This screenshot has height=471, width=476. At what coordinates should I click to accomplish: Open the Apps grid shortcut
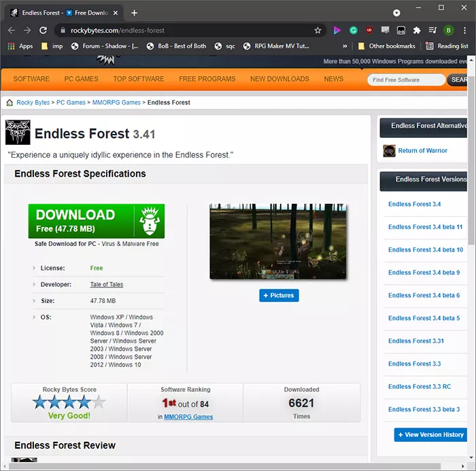(20, 46)
